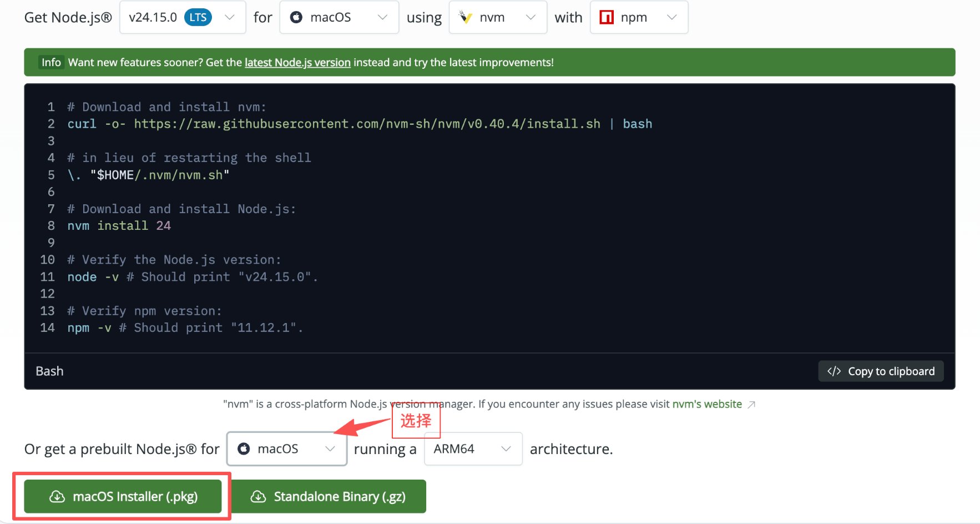Screen dimensions: 980x524
Task: Click the external arrow icon after nvm's website
Action: click(751, 405)
